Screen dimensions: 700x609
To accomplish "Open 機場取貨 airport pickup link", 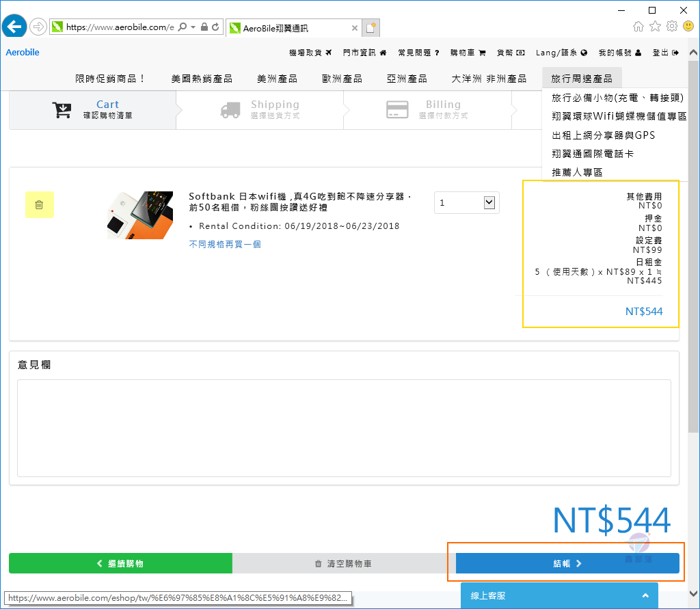I will [x=310, y=53].
